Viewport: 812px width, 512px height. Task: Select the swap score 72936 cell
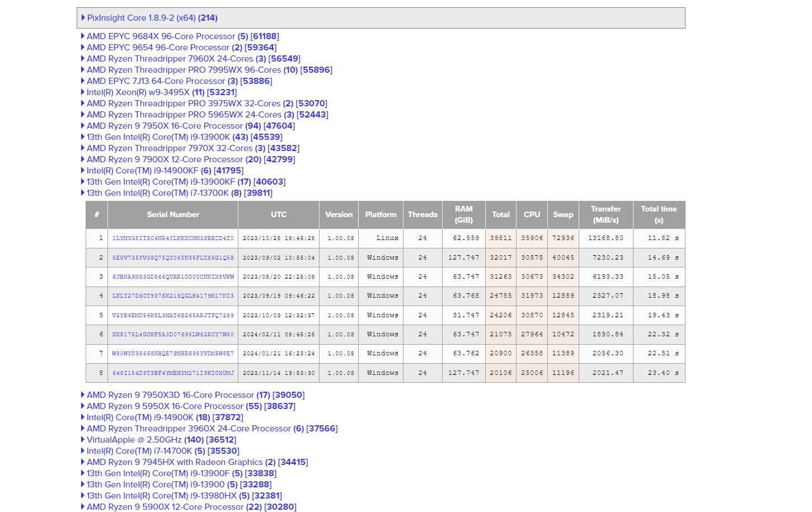pos(564,238)
